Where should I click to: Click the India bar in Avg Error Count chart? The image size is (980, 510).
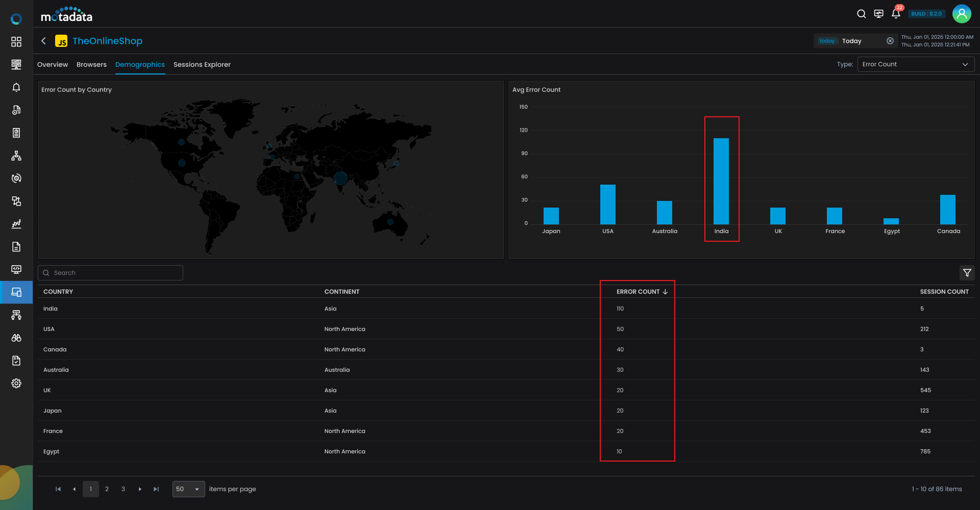click(x=721, y=181)
